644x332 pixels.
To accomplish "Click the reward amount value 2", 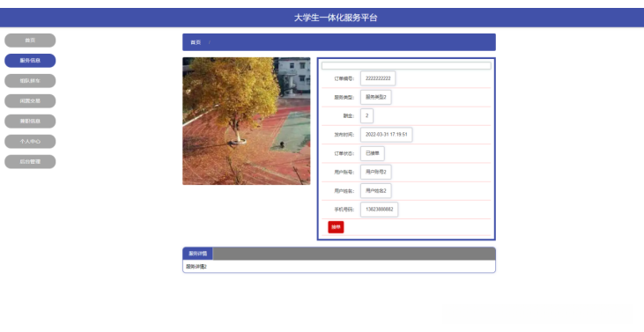I will click(x=366, y=115).
